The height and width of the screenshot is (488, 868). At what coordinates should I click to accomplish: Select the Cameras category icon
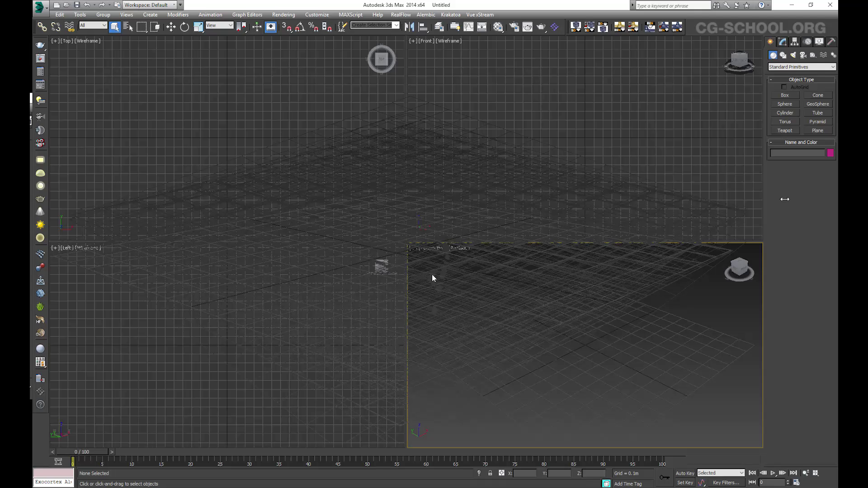[803, 55]
